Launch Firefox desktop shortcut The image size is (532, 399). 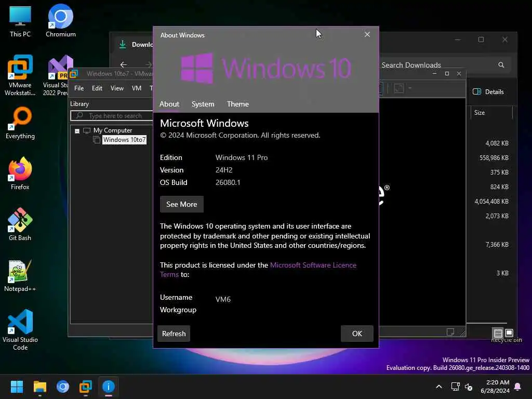[x=20, y=173]
